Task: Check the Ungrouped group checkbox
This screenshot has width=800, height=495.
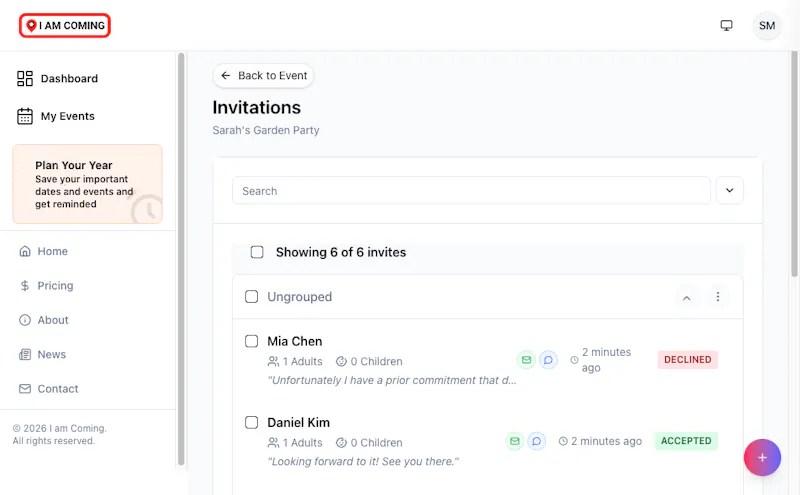Action: [251, 296]
